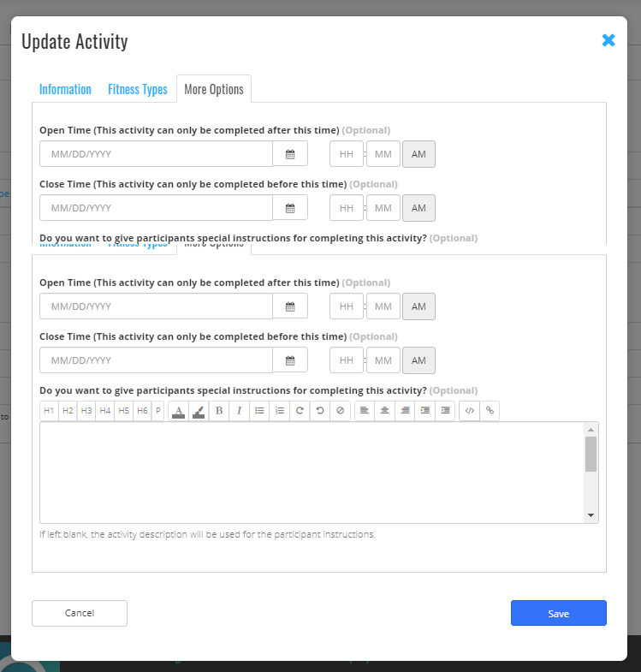Save the activity changes

tap(558, 613)
